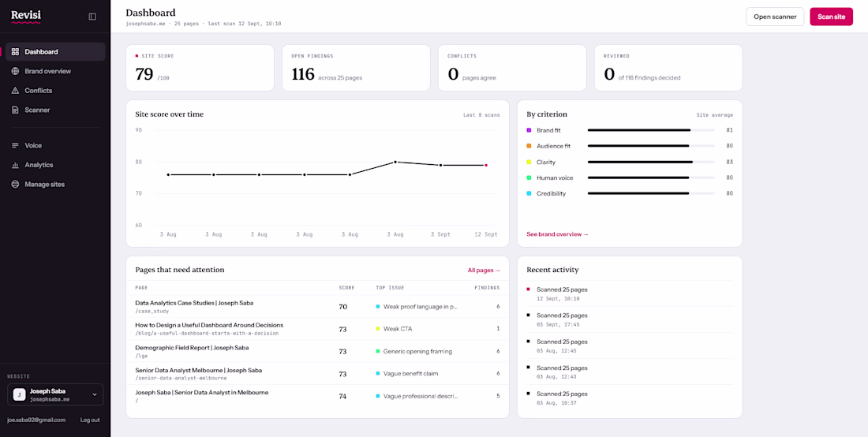Go to Brand overview in sidebar
The image size is (868, 437).
(x=55, y=71)
